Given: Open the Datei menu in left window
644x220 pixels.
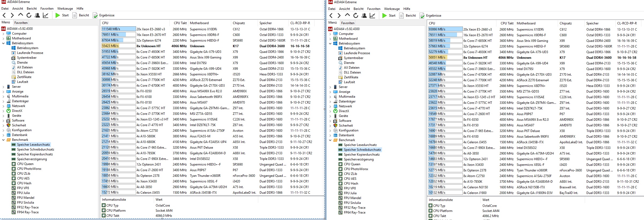Looking at the screenshot, I should click(5, 9).
